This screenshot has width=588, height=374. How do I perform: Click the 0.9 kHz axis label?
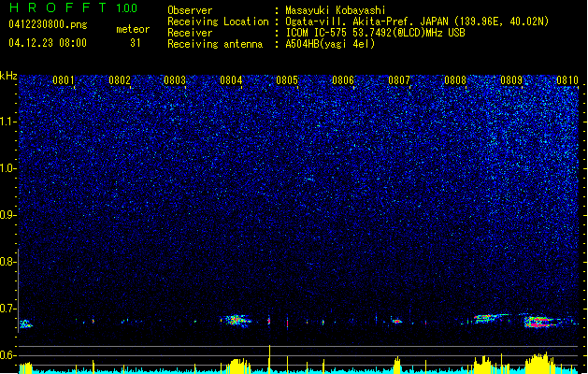pyautogui.click(x=7, y=215)
